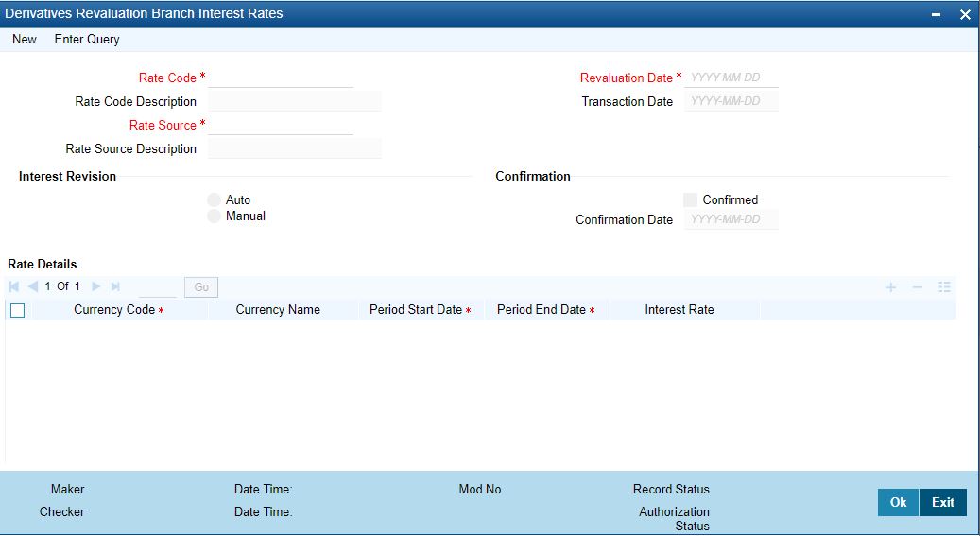Click the Confirmation section label
The image size is (980, 536).
point(533,177)
